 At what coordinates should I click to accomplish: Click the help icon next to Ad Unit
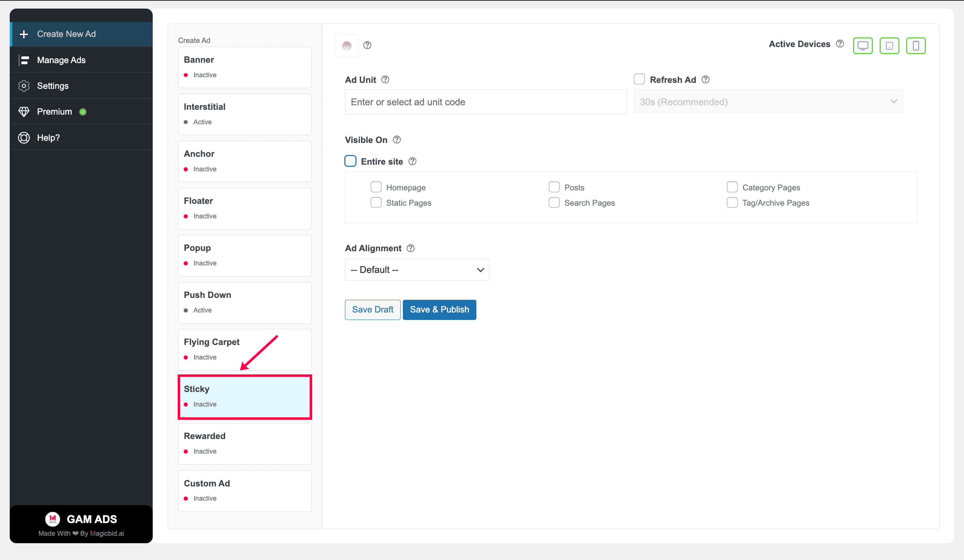click(385, 80)
